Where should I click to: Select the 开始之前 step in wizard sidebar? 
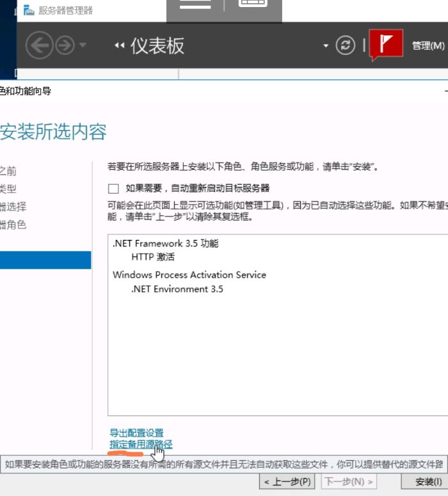(8, 171)
